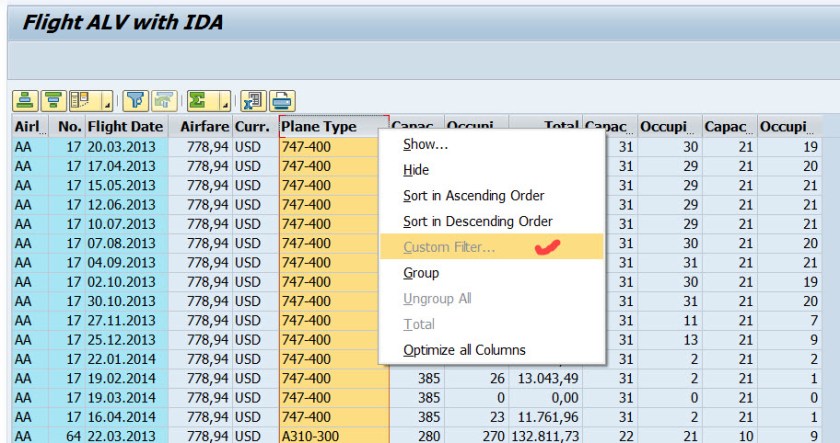Select the flight date cell 30.10.2013

127,301
